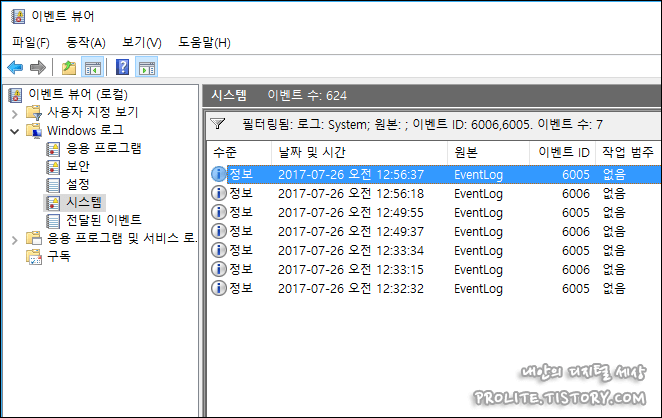Click event ID 6006 in 12:33:15 row
This screenshot has width=662, height=418.
(x=576, y=270)
